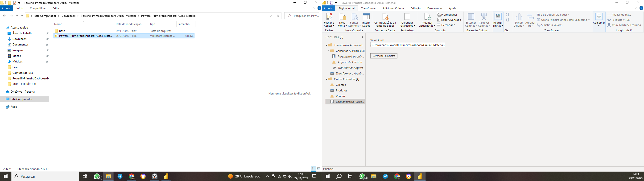
Task: Switch to Adicionar Coluna tab
Action: pyautogui.click(x=393, y=8)
